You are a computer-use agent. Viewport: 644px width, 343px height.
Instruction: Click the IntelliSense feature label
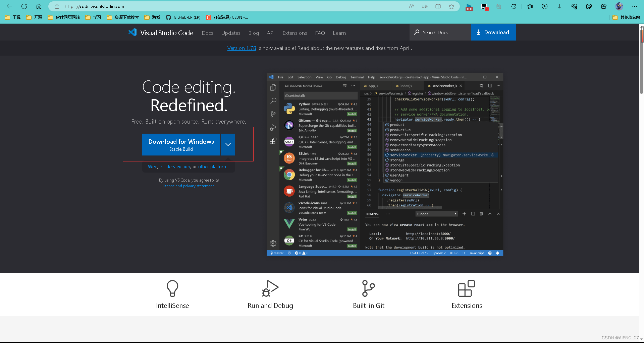pyautogui.click(x=172, y=305)
